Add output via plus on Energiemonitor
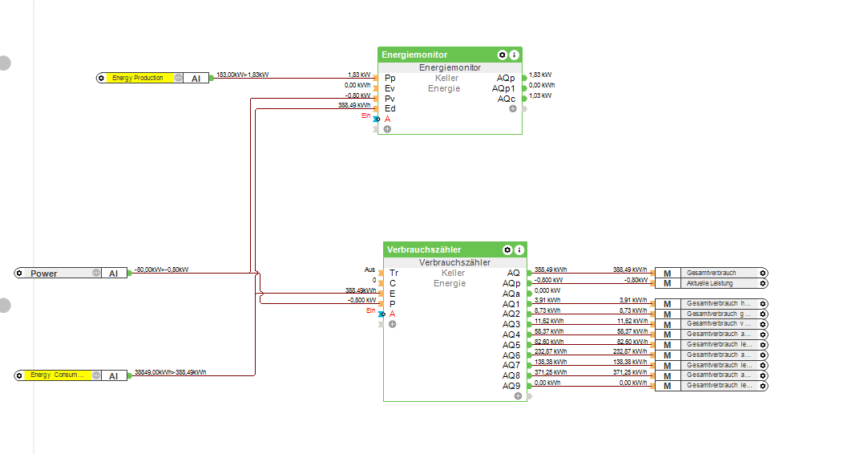Screen dimensions: 868x454 (x=513, y=108)
